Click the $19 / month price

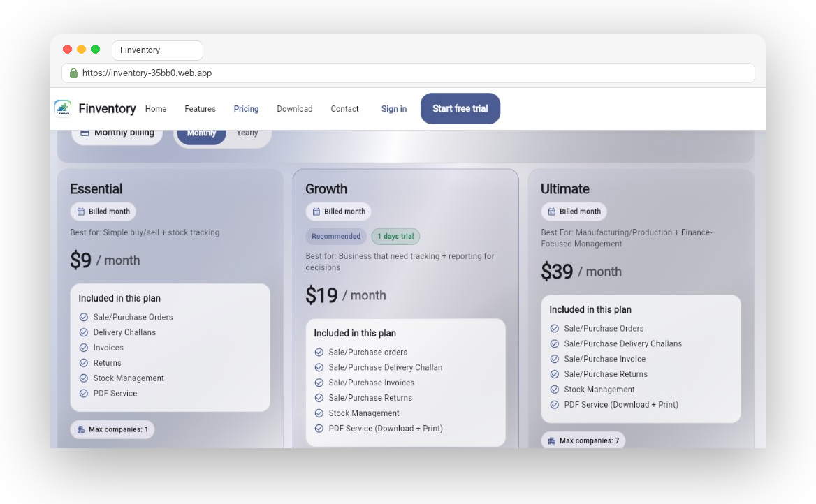click(346, 295)
